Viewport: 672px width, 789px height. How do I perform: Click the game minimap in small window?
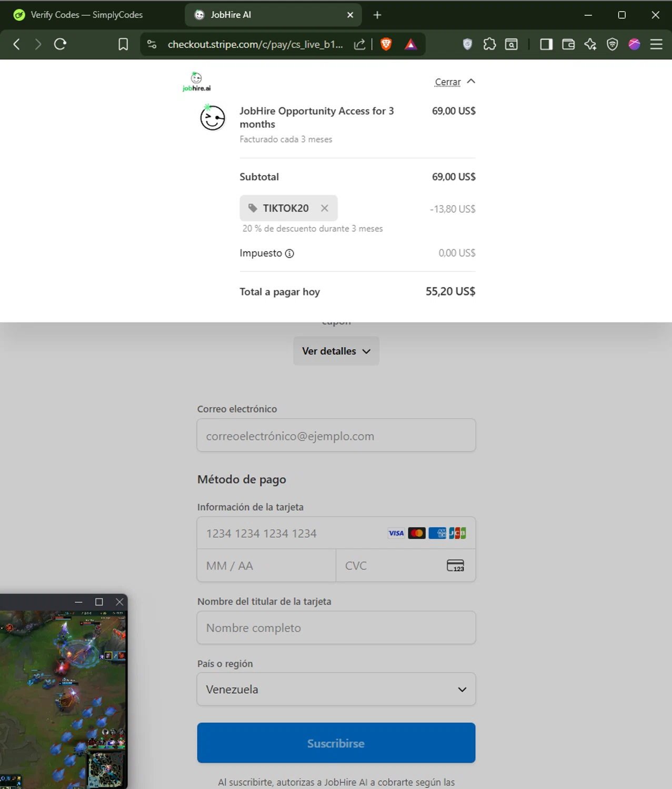click(x=106, y=769)
